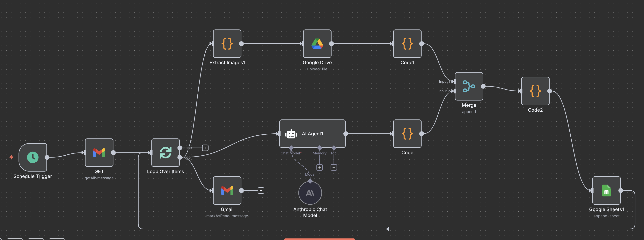Viewport: 644px width, 240px height.
Task: Click the plus button on the done output
Action: (x=205, y=148)
